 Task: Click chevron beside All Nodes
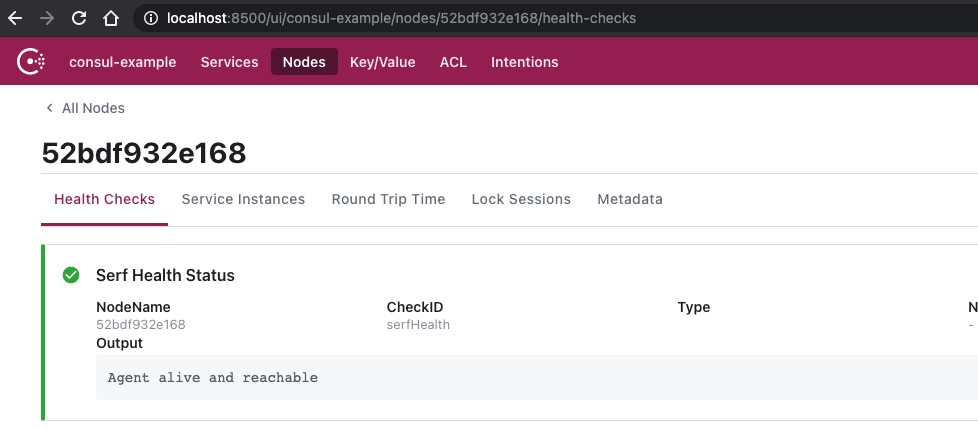[49, 108]
